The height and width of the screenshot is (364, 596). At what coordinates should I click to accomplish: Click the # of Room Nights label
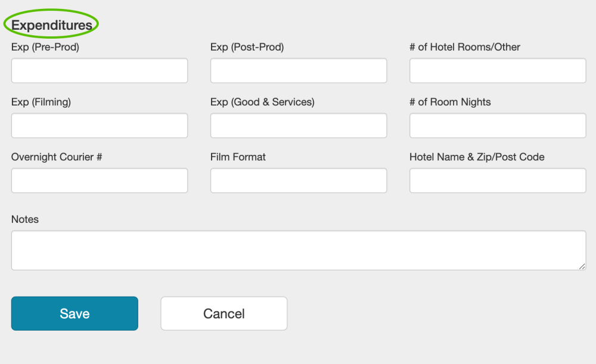(x=450, y=102)
